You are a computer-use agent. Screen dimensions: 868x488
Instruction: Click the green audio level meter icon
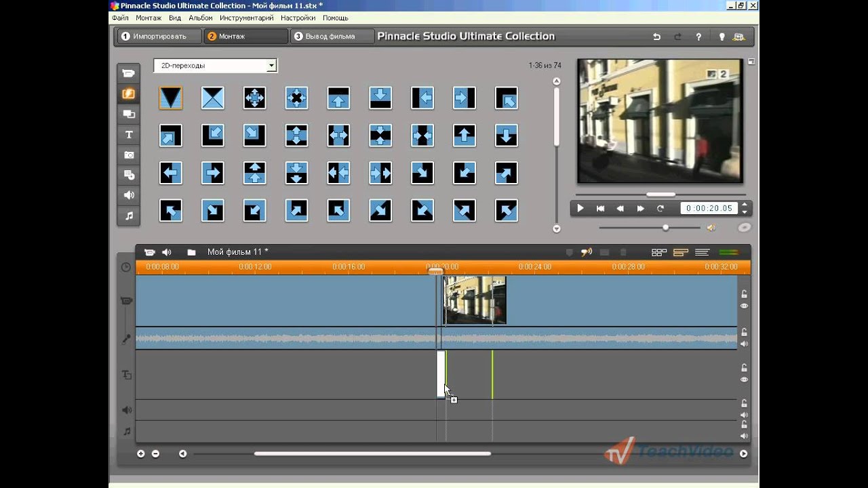pos(728,252)
